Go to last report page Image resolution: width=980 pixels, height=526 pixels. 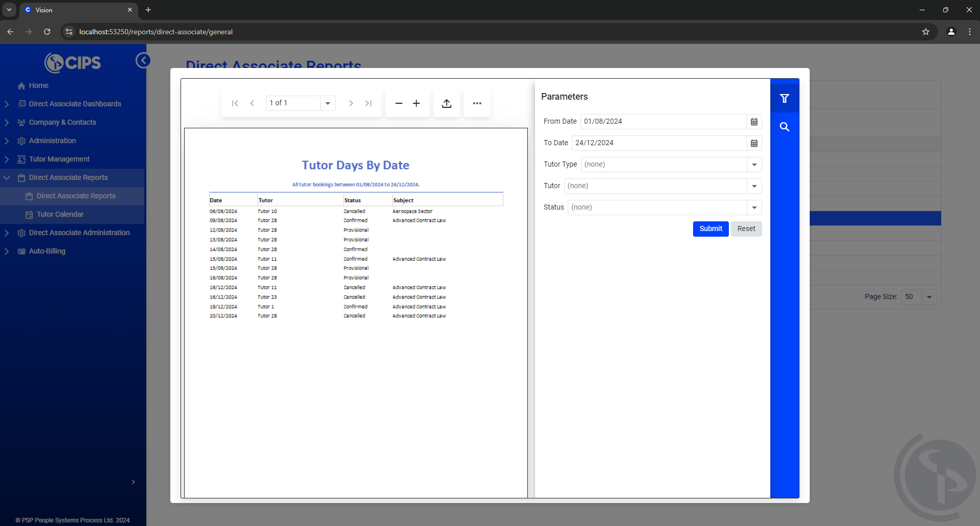click(x=368, y=103)
